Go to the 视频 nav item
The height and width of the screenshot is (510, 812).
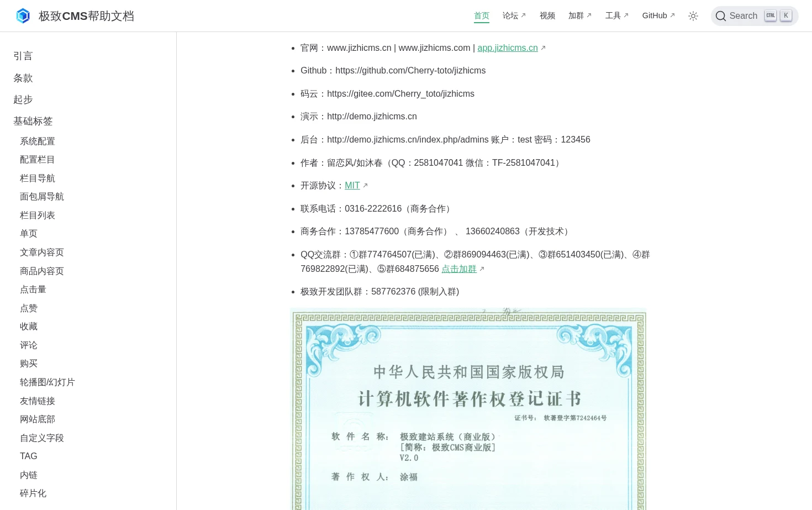(547, 15)
